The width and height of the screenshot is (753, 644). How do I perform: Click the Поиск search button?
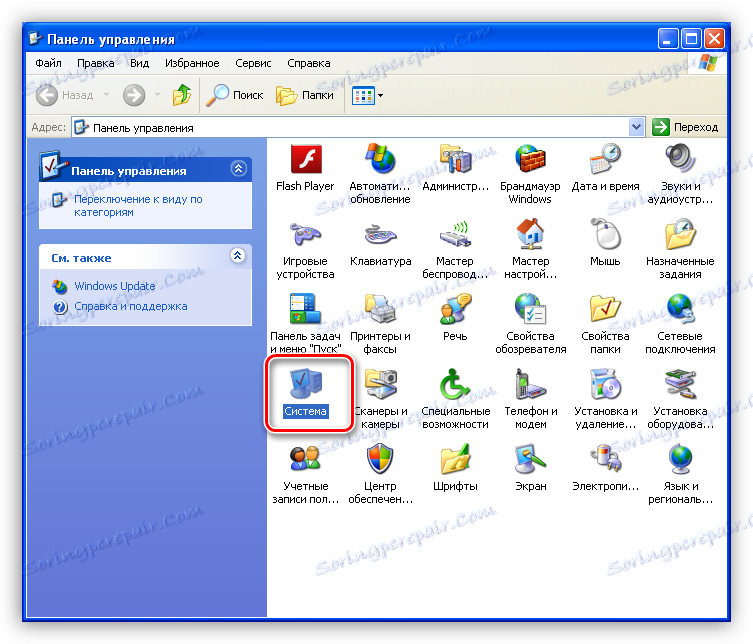235,95
